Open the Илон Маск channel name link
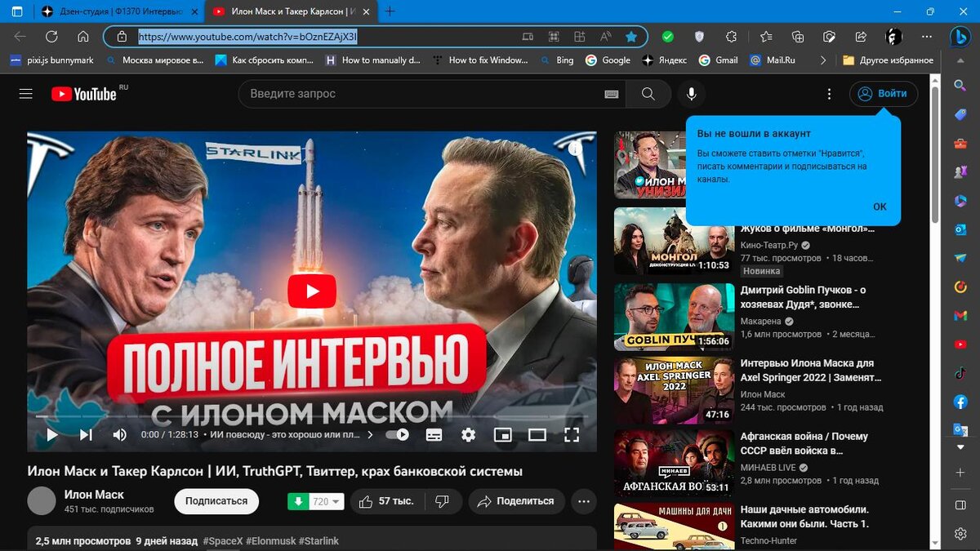Screen dimensions: 980x551 coord(94,495)
